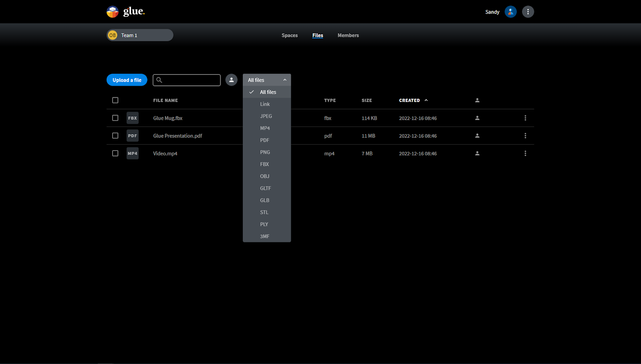Switch to the Members tab
The height and width of the screenshot is (364, 641).
pyautogui.click(x=348, y=35)
